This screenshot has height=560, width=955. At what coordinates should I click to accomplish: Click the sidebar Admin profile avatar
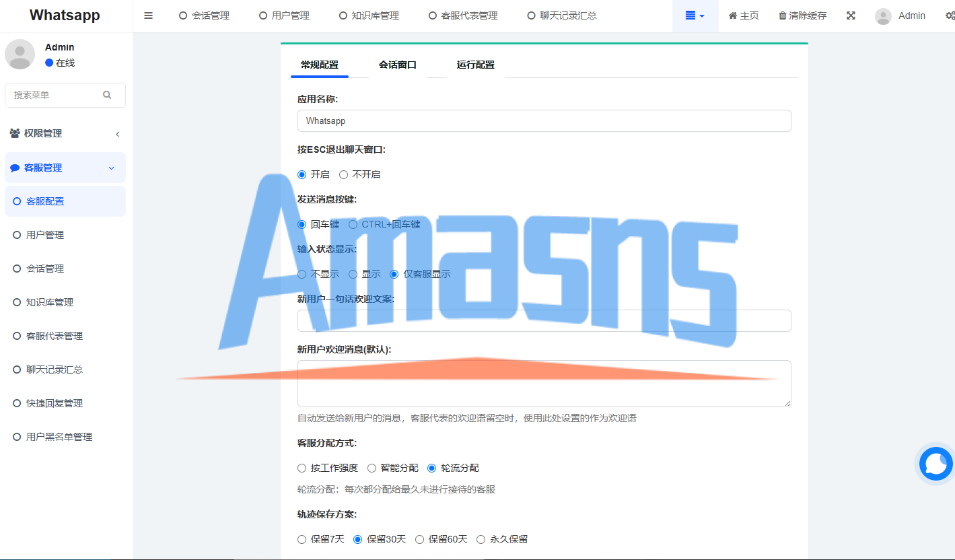coord(20,54)
